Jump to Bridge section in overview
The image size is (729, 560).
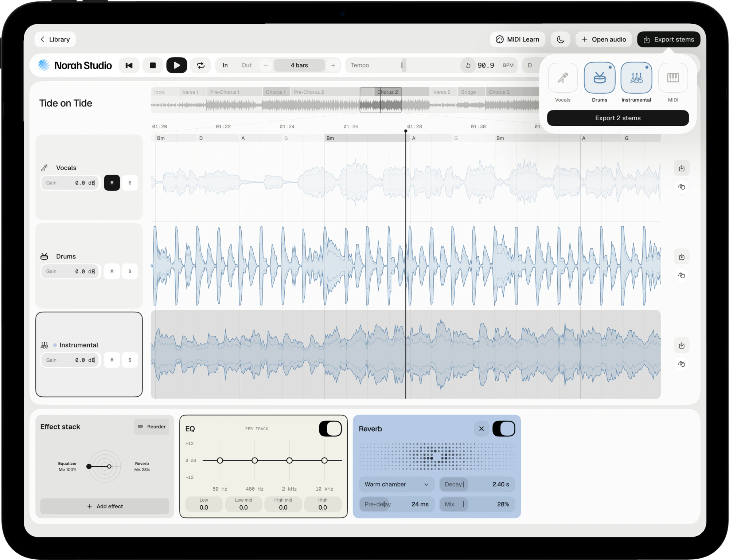coord(471,92)
